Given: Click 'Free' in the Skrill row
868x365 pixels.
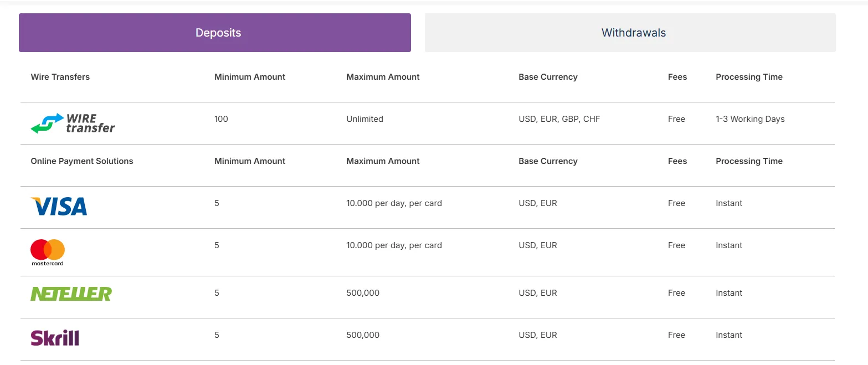Looking at the screenshot, I should click(677, 335).
